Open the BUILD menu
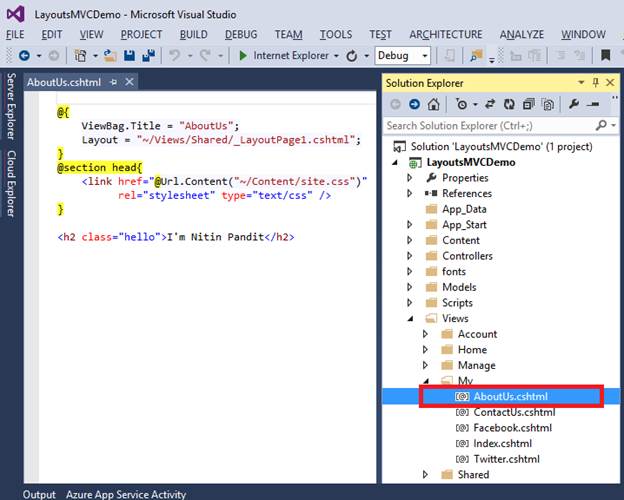 click(194, 34)
